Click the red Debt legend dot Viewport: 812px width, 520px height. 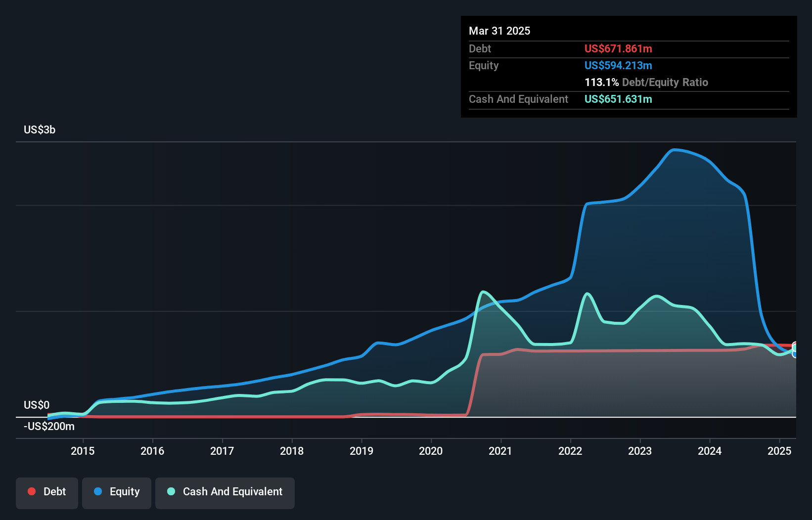point(31,492)
